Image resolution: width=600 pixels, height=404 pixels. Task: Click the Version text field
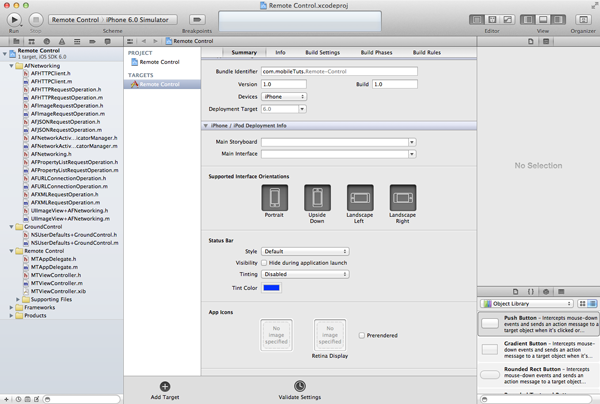coord(284,84)
